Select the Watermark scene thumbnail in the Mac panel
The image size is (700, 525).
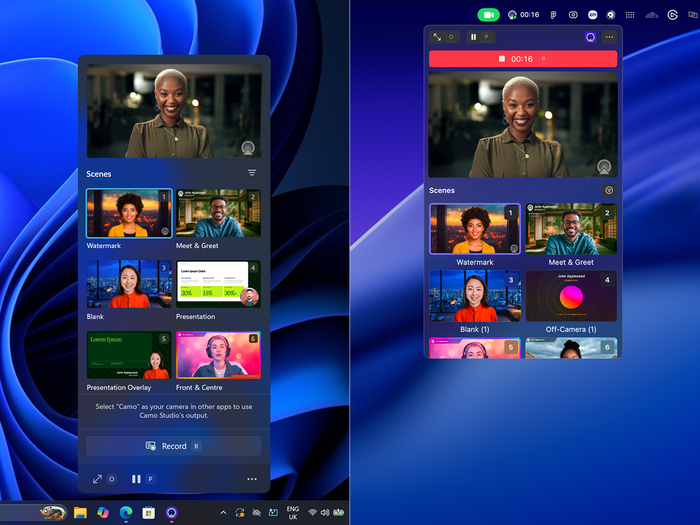tap(475, 229)
